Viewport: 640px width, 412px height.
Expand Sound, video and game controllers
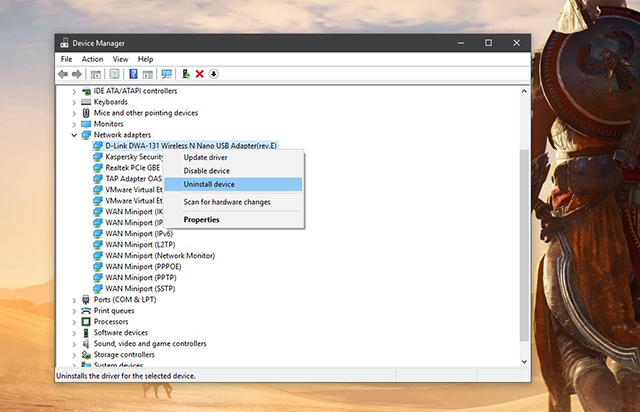(x=75, y=344)
